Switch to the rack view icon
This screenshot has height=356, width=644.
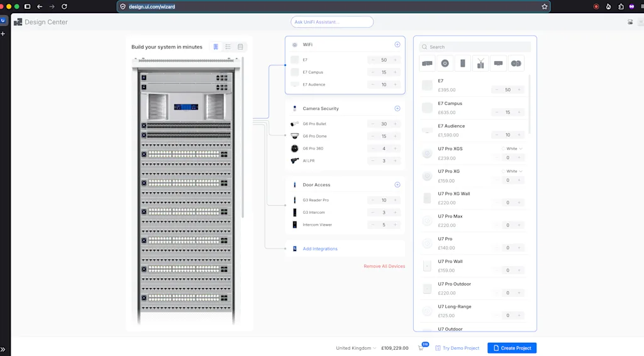pyautogui.click(x=216, y=47)
